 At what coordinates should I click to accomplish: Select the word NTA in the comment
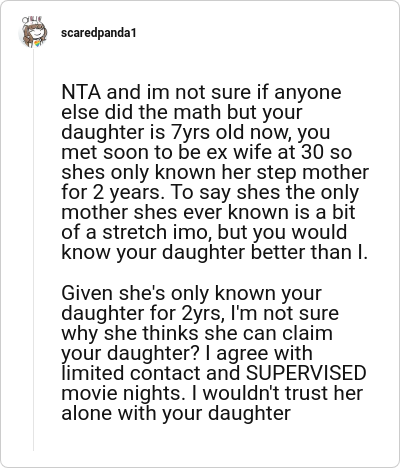(x=81, y=92)
